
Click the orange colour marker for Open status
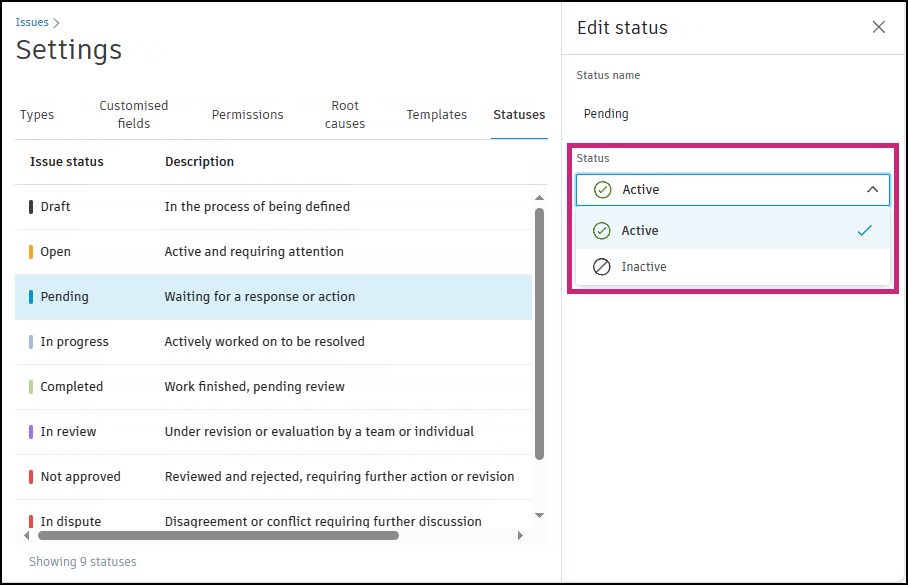pyautogui.click(x=31, y=252)
